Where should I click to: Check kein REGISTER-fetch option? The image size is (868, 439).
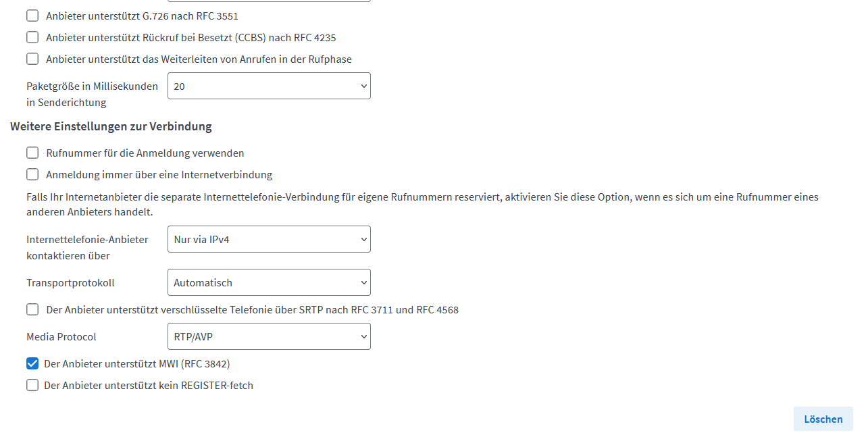coord(32,385)
